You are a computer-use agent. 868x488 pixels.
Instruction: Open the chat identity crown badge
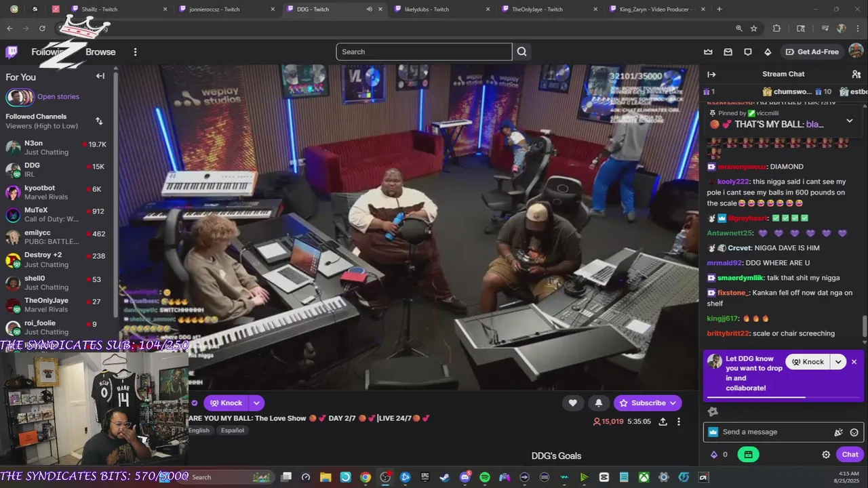(x=713, y=432)
